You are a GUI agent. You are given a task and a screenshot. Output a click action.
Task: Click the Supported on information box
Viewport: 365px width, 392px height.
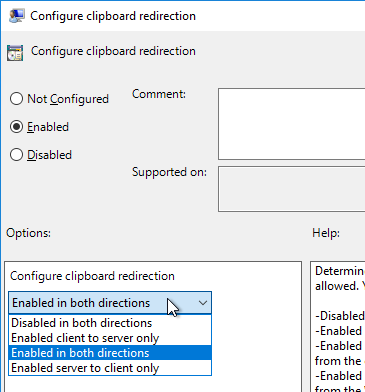(292, 189)
